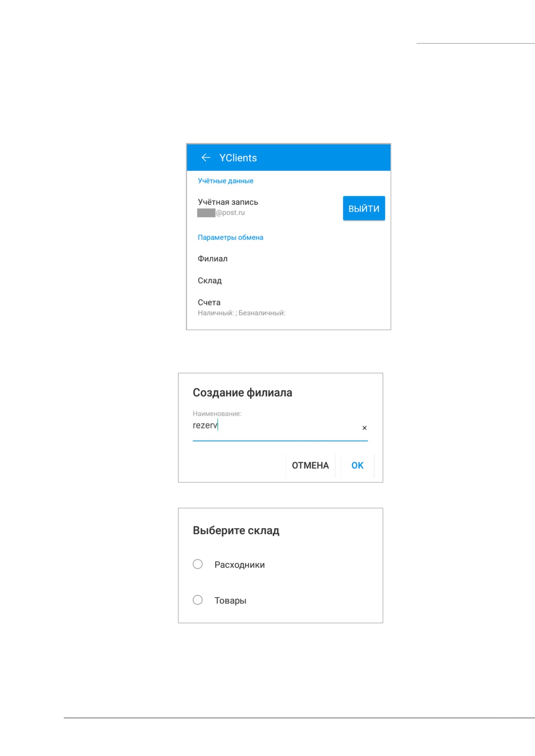Image resolution: width=535 pixels, height=756 pixels.
Task: Click the ВЫЙТИ button
Action: 364,208
